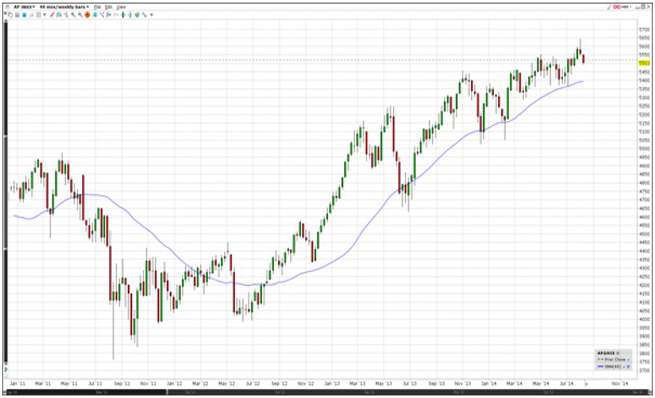Open the File menu
Image resolution: width=655 pixels, height=398 pixels.
click(x=97, y=7)
